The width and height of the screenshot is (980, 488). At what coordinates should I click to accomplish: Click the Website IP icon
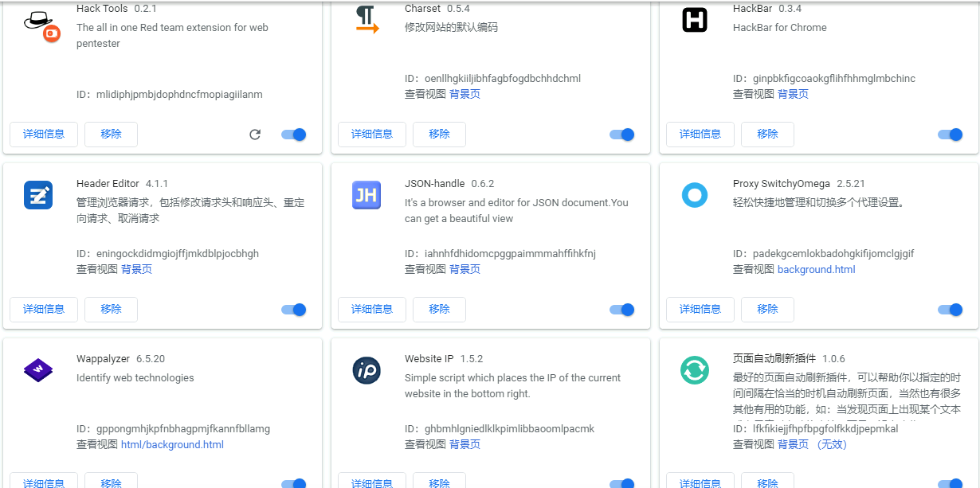[367, 370]
